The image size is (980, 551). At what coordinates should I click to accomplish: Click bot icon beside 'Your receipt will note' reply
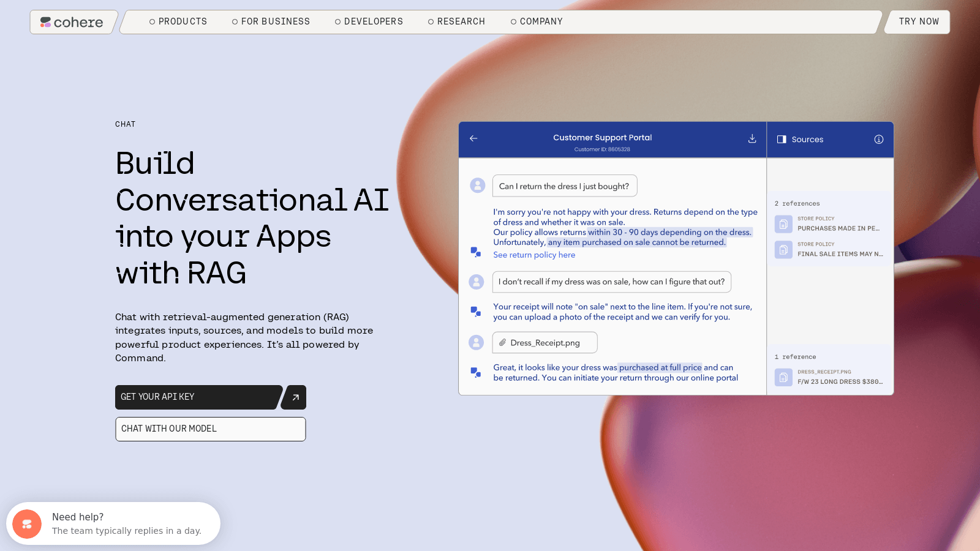click(x=475, y=312)
